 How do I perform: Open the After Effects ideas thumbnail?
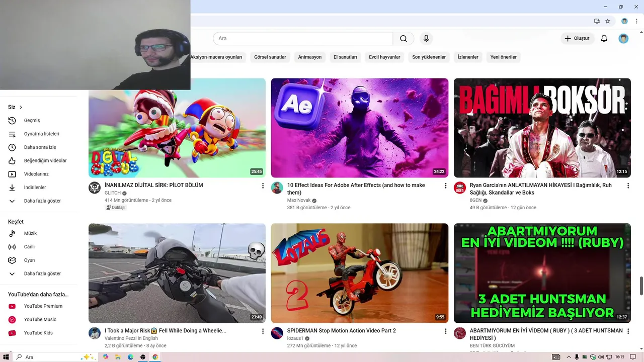360,128
